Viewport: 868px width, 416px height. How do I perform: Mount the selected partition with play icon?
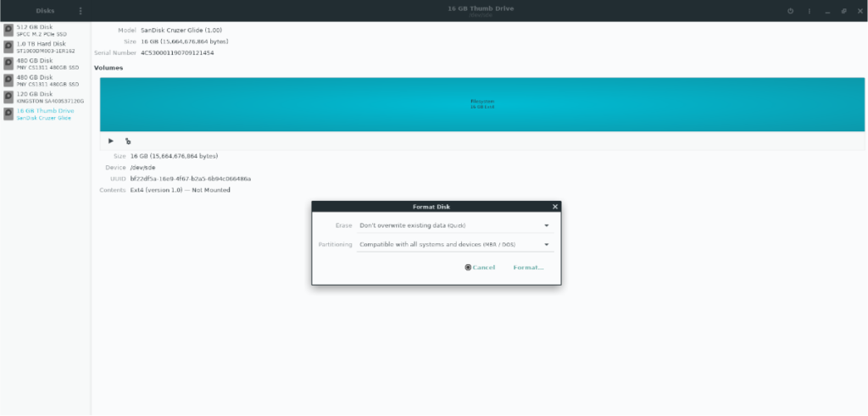pyautogui.click(x=111, y=141)
